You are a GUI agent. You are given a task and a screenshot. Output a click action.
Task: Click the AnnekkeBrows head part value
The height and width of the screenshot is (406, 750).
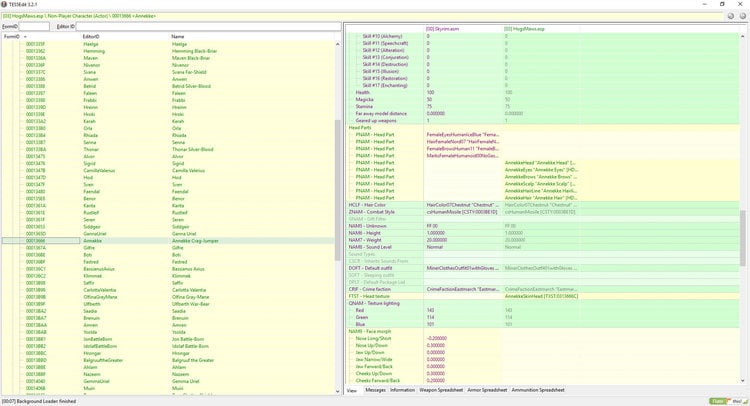point(541,177)
